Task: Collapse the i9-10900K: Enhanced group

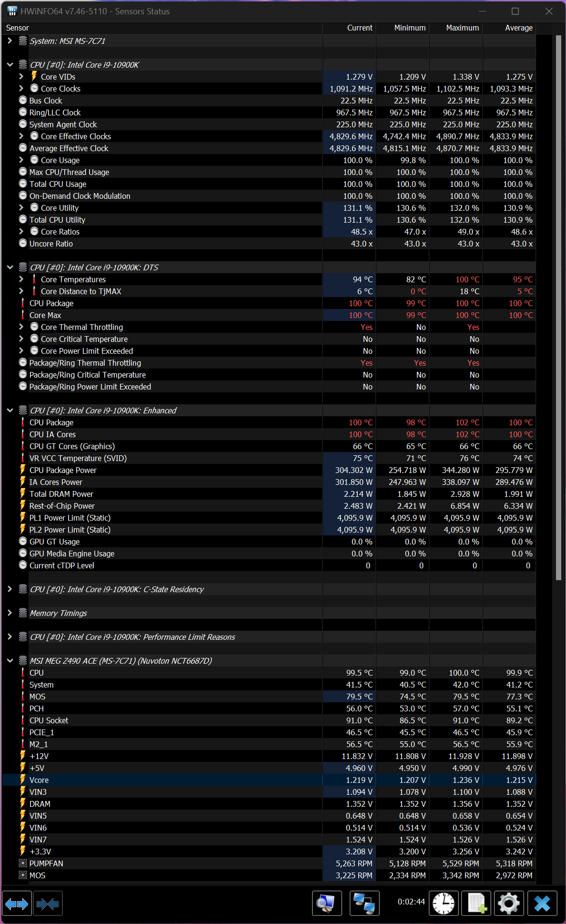Action: 10,411
